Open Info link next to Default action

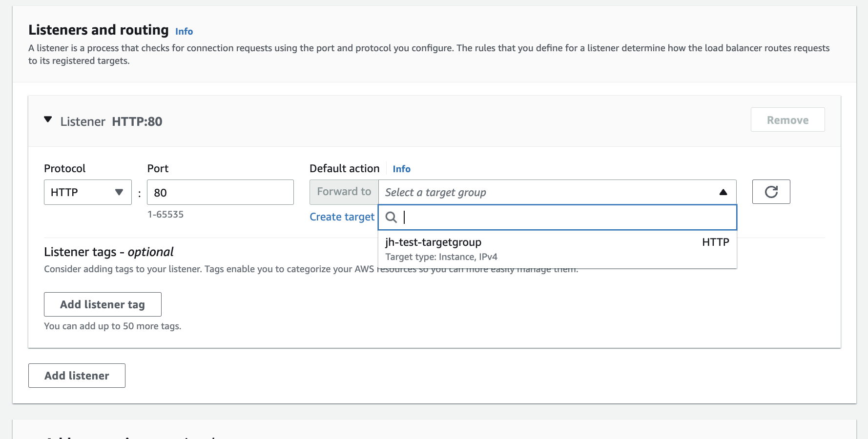click(x=401, y=169)
